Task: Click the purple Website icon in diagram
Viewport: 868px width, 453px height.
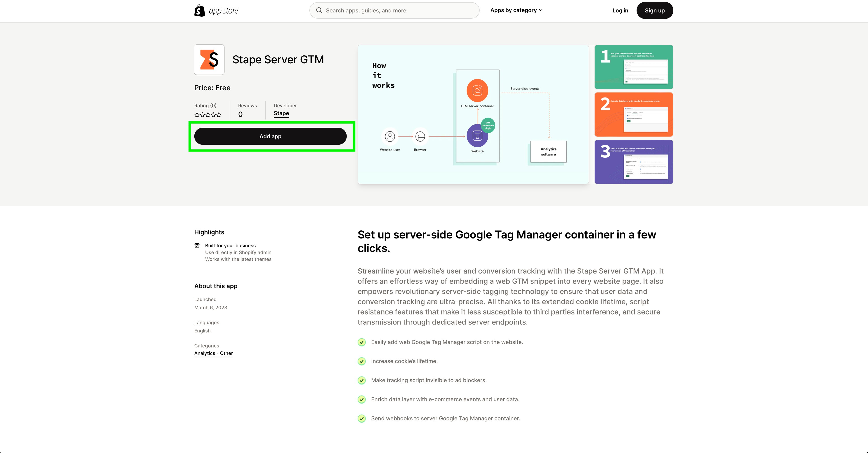Action: pyautogui.click(x=477, y=136)
